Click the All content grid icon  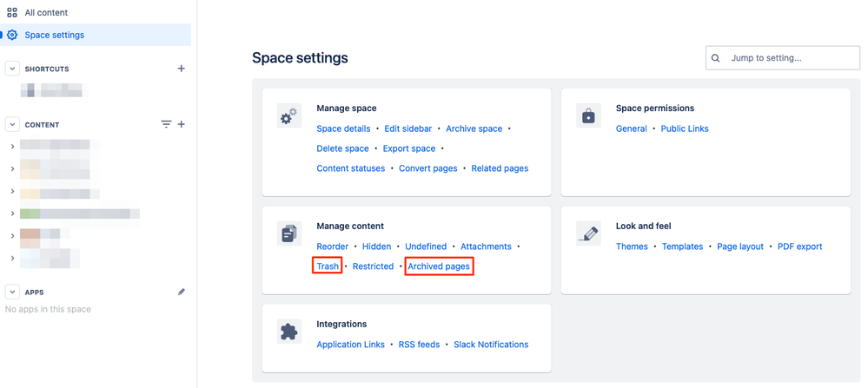[12, 12]
